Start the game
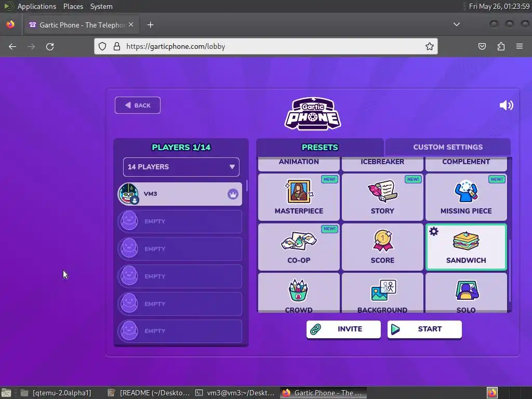Viewport: 532px width, 399px height. [x=424, y=329]
